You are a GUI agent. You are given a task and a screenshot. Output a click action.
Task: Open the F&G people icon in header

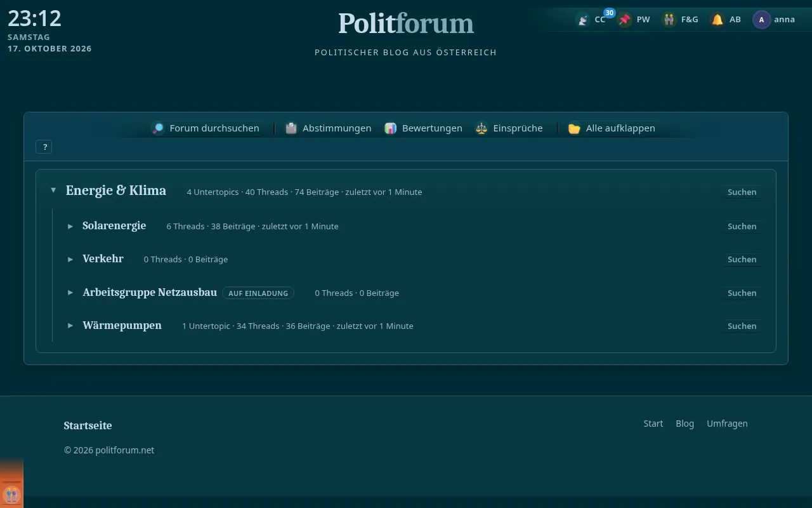[669, 20]
